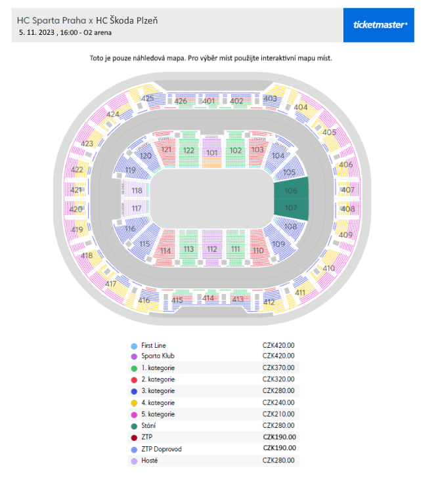Select guest section 118

click(x=137, y=190)
